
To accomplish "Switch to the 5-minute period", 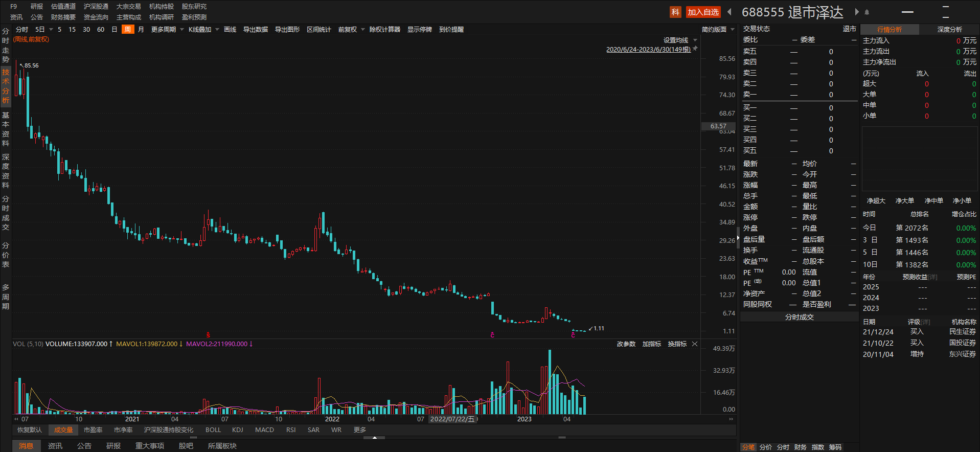I will tap(59, 30).
